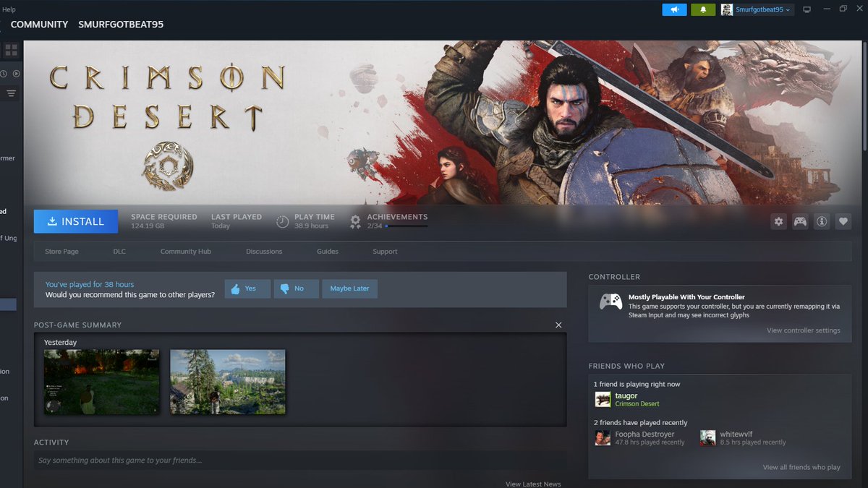The image size is (868, 488).
Task: Click 'Mostly Playable With Your Controller' heading
Action: [x=686, y=297]
